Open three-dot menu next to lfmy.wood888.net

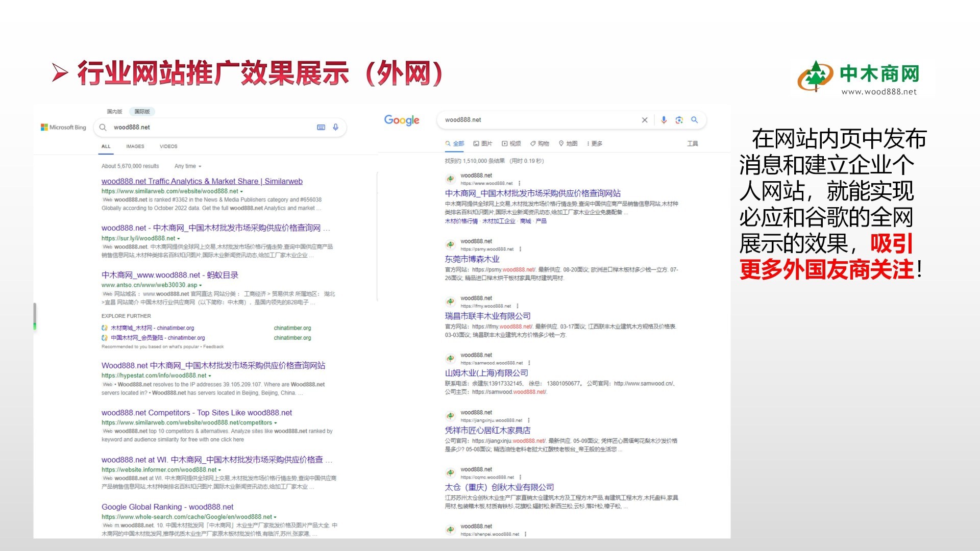(x=517, y=306)
